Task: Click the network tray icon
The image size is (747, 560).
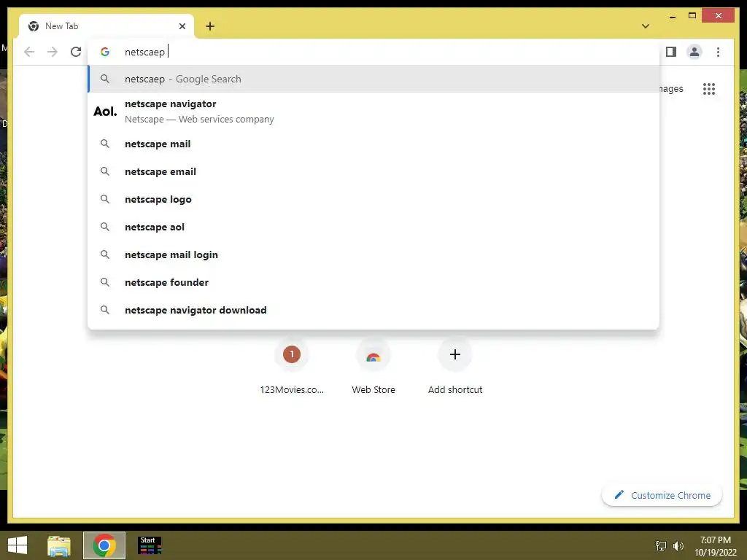Action: point(661,546)
